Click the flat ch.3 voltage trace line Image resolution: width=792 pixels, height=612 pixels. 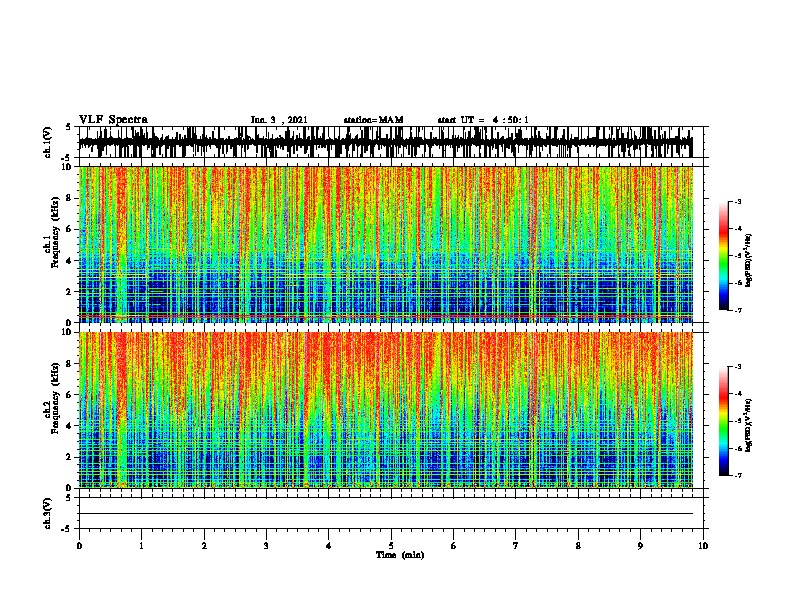pyautogui.click(x=386, y=514)
